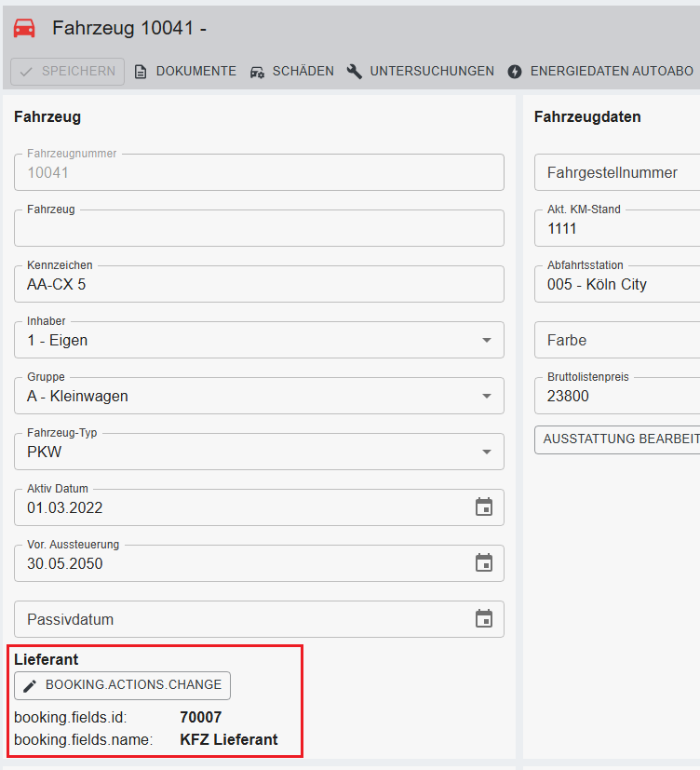This screenshot has height=770, width=700.
Task: Click the change Lieferant button
Action: pyautogui.click(x=123, y=685)
